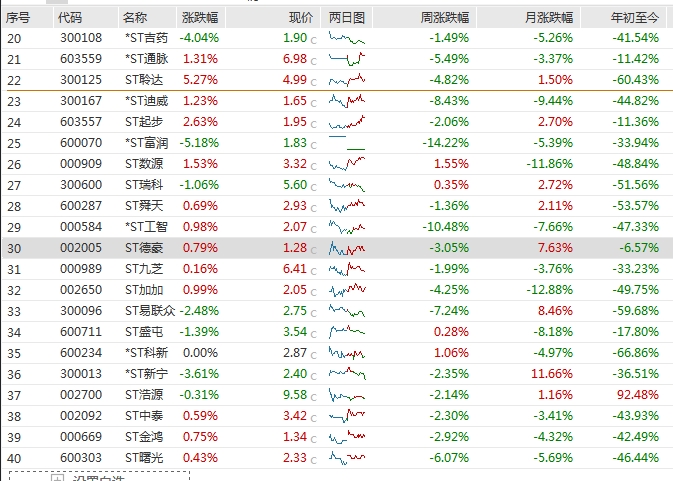Sort by the 月涨跌幅 column header

coord(550,17)
